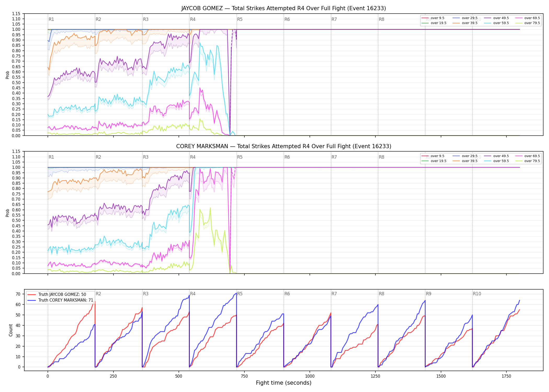
Task: Click the 750 tick label on time axis
Action: coord(244,376)
